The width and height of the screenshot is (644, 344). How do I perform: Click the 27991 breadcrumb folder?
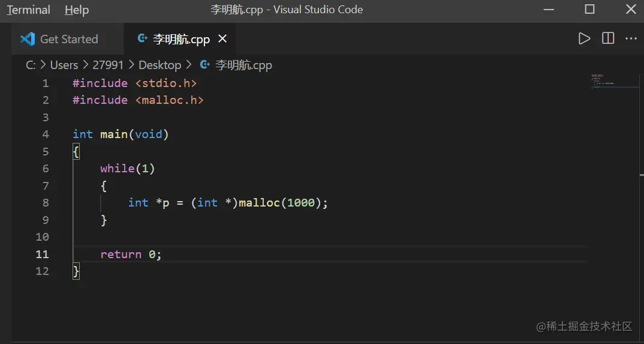(x=108, y=65)
